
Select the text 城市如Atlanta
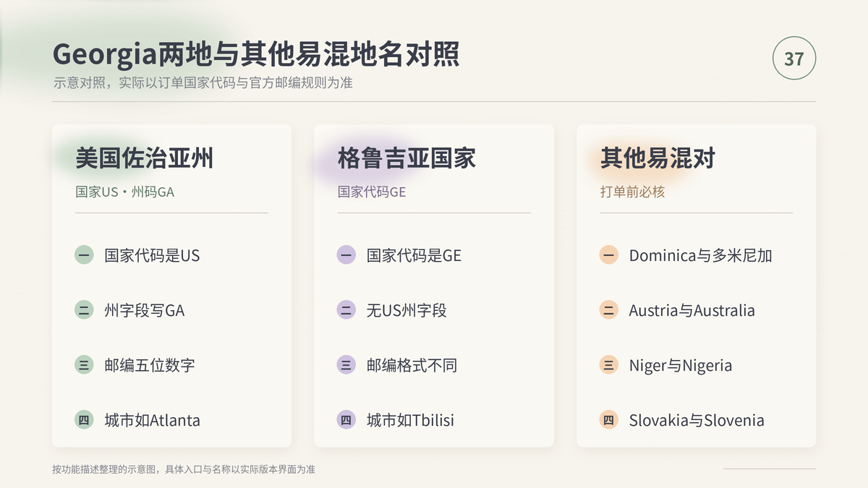tap(153, 420)
